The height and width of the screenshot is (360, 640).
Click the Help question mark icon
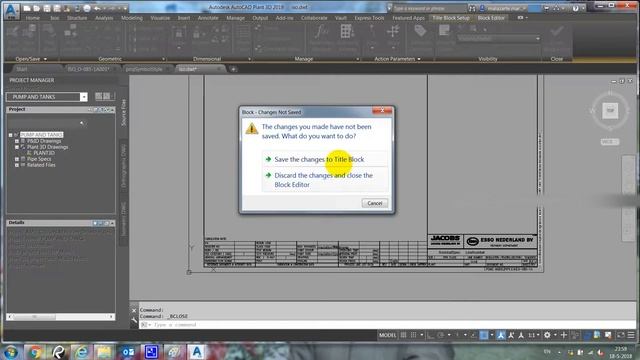click(575, 8)
